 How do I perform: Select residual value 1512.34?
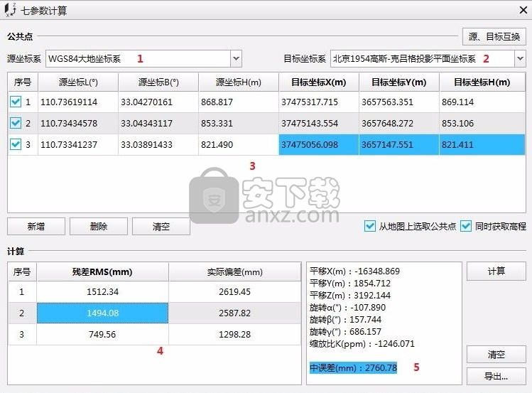[102, 291]
